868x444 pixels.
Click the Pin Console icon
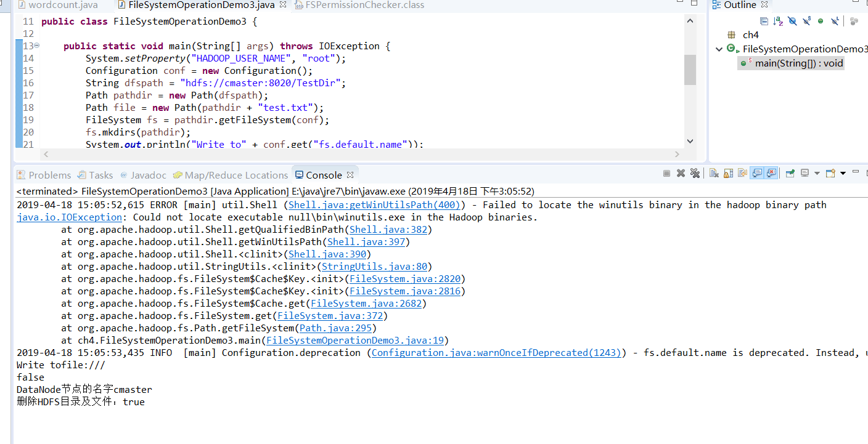coord(790,173)
